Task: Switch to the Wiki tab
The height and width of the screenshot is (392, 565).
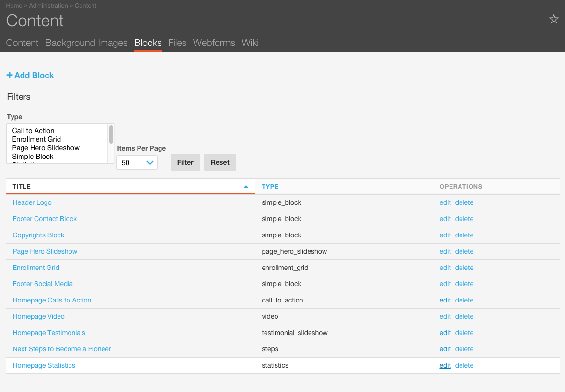Action: (250, 43)
